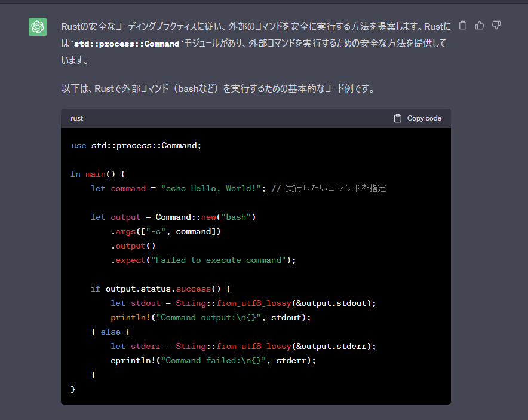Viewport: 528px width, 420px height.
Task: Click the 'let stdout = String::from_utf8_lossy' line
Action: 243,303
